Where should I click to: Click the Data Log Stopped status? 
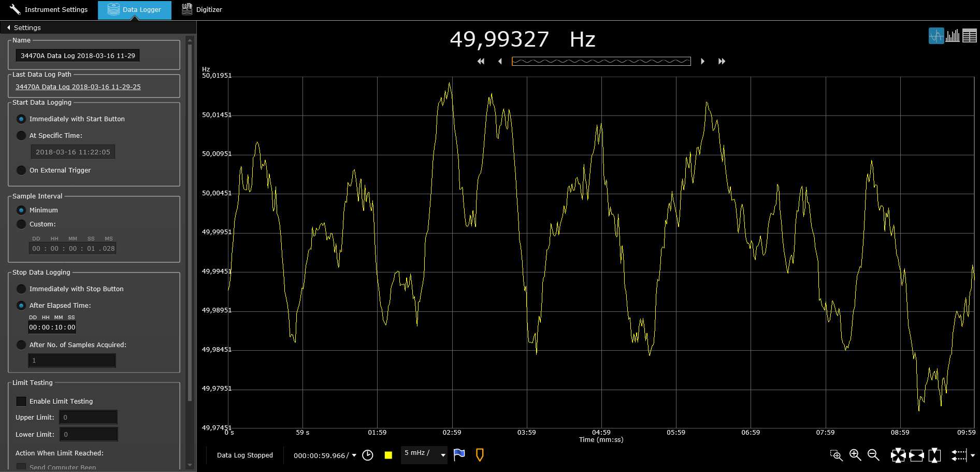245,455
